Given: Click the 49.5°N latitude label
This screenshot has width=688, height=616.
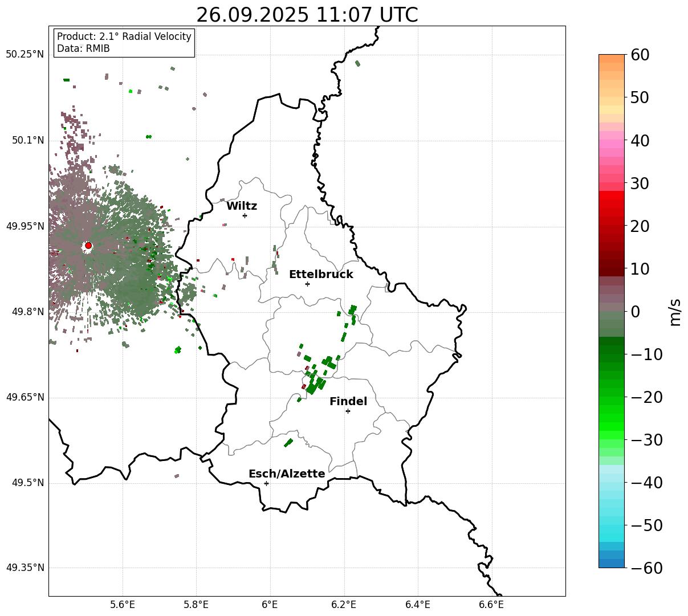Looking at the screenshot, I should [x=27, y=483].
